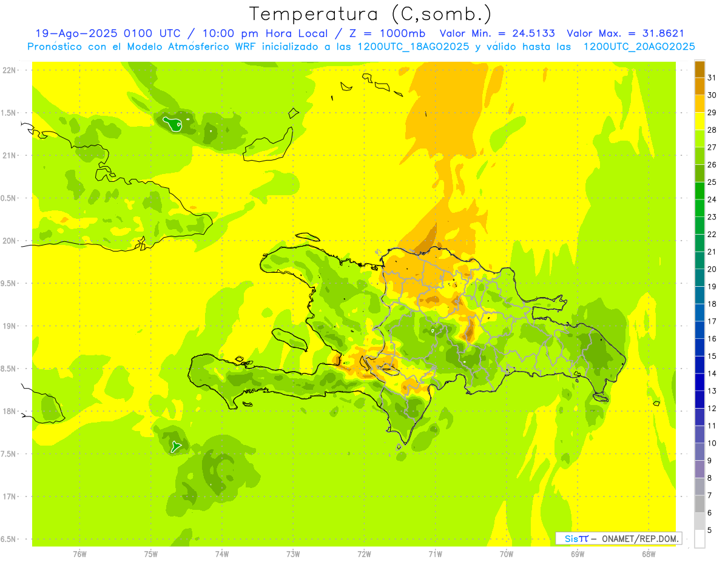728x562 pixels.
Task: Click the lime colorbar swatch between 27 and 28
Action: (699, 138)
